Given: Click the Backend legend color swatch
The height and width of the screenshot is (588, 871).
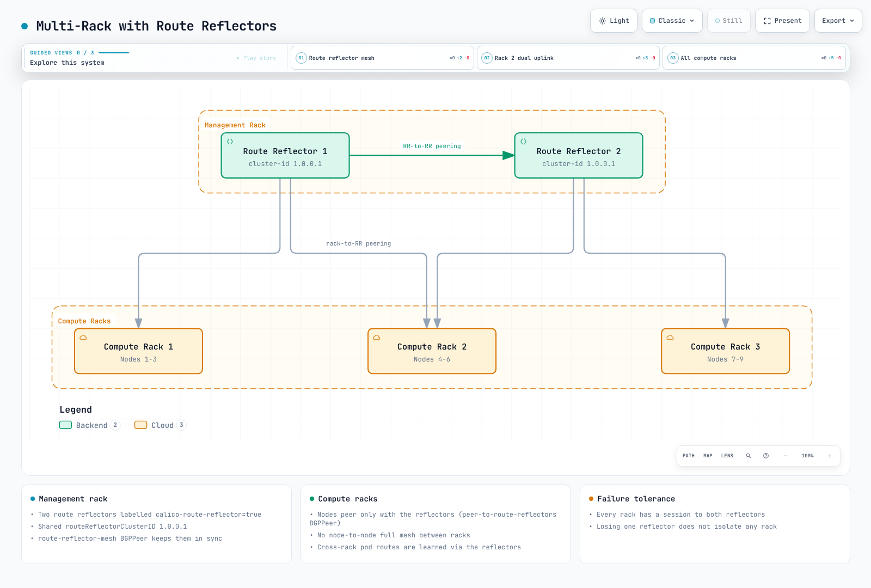Looking at the screenshot, I should click(x=65, y=425).
